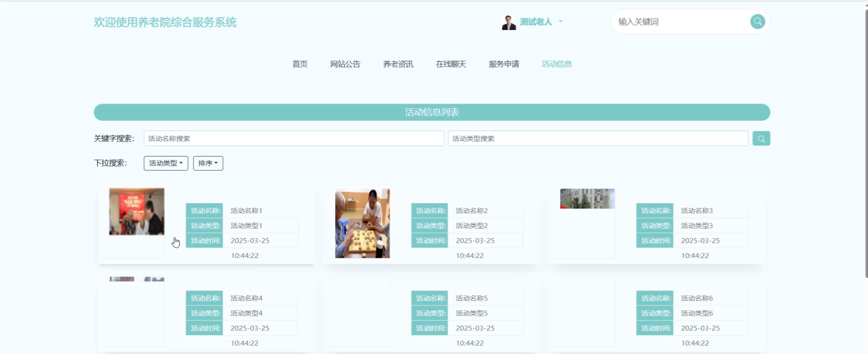
Task: Click 活动时间 label in 活动名称3 card
Action: 655,241
